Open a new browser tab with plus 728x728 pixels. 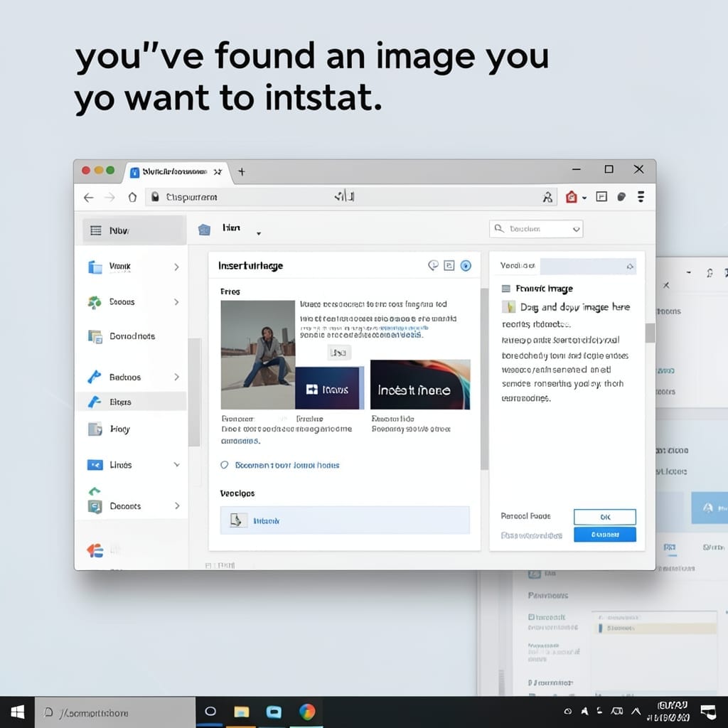tap(242, 172)
